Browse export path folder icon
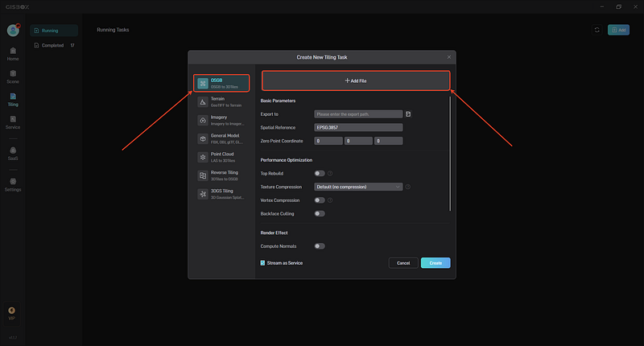This screenshot has width=644, height=346. coord(408,114)
